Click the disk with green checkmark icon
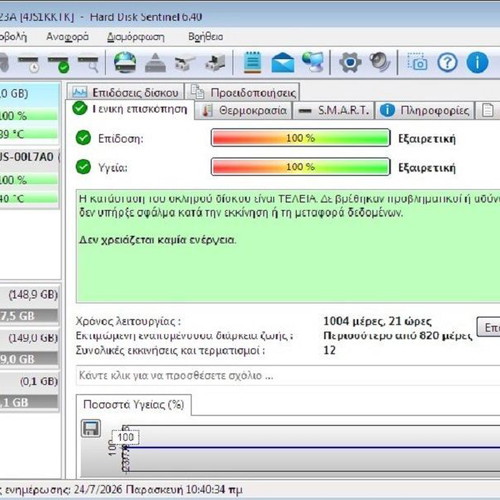This screenshot has width=500, height=500. 58,63
